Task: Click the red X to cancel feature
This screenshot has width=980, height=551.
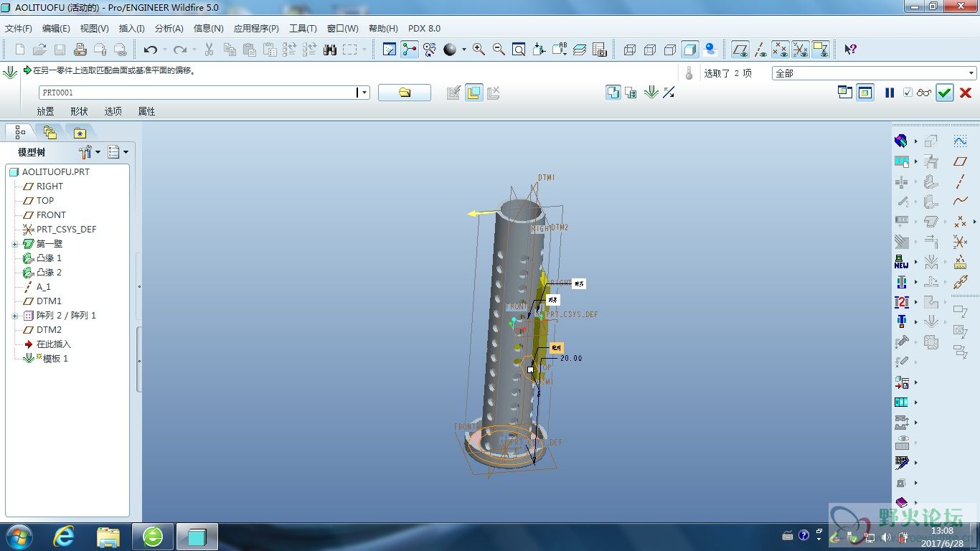Action: click(x=966, y=93)
